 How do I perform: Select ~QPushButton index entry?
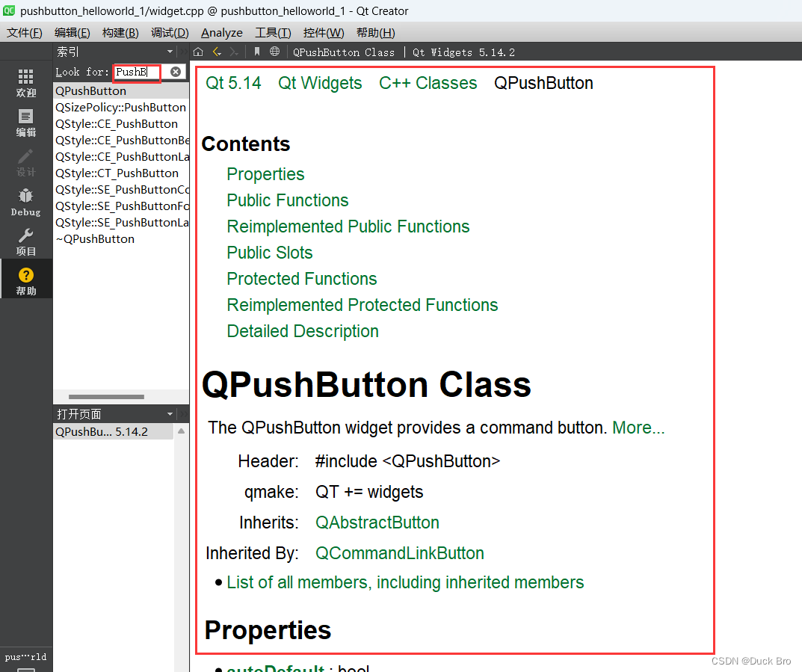(x=121, y=239)
